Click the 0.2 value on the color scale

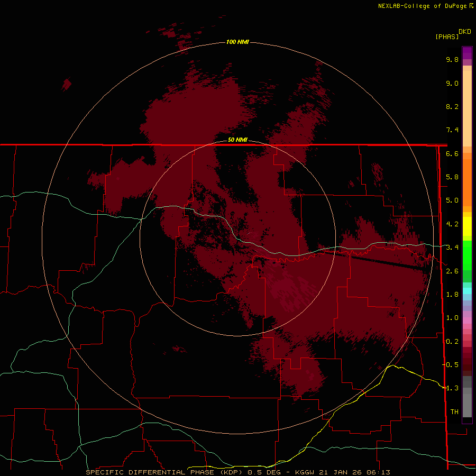(x=452, y=341)
